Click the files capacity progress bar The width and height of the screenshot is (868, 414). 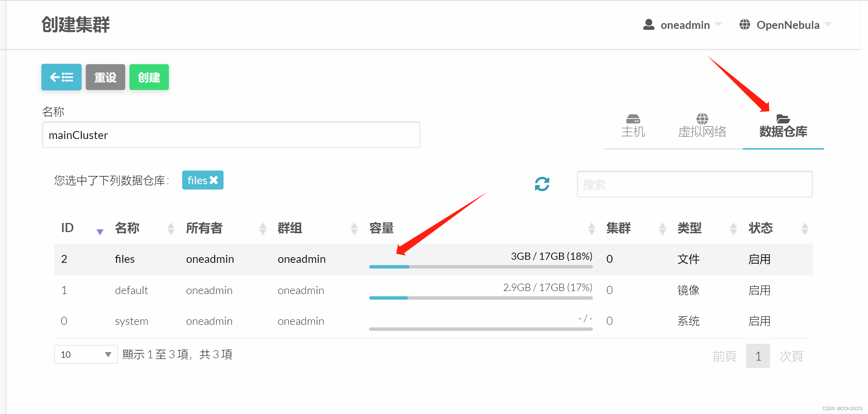pyautogui.click(x=480, y=267)
